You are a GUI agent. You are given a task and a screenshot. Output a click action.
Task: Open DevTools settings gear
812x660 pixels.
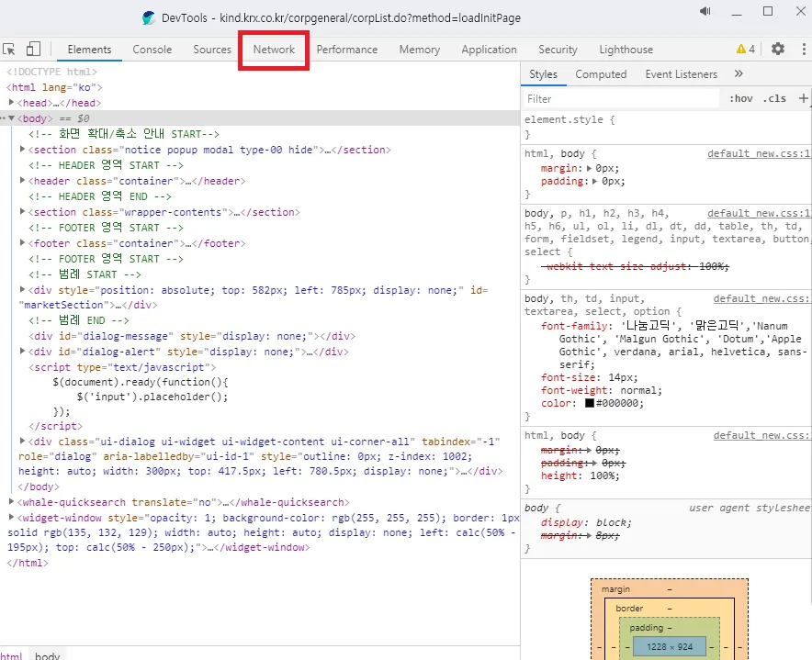tap(778, 49)
